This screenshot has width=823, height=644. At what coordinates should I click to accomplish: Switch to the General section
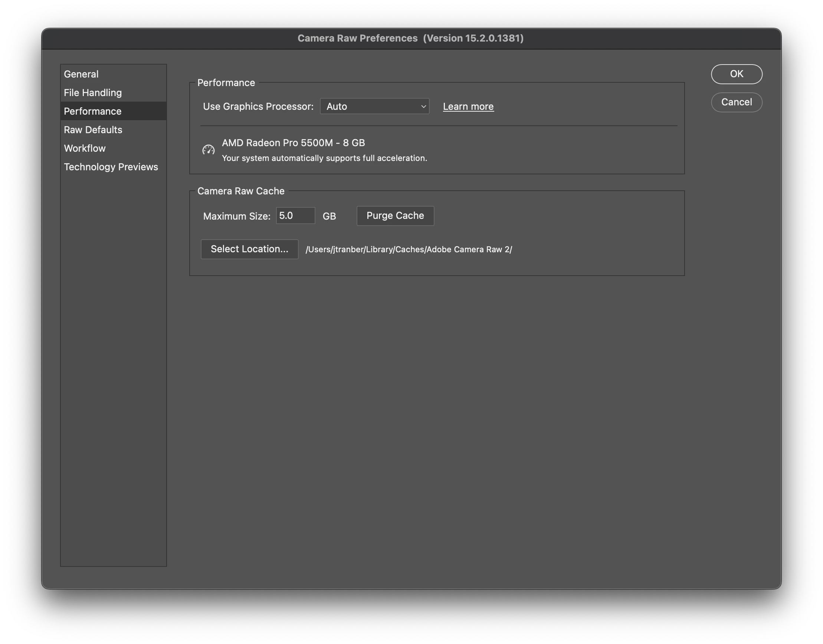[81, 74]
